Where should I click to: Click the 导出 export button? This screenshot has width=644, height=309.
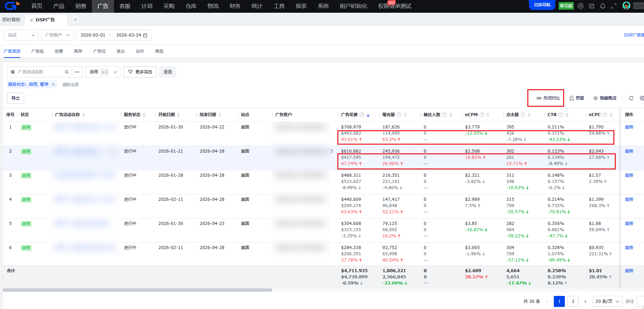click(15, 98)
